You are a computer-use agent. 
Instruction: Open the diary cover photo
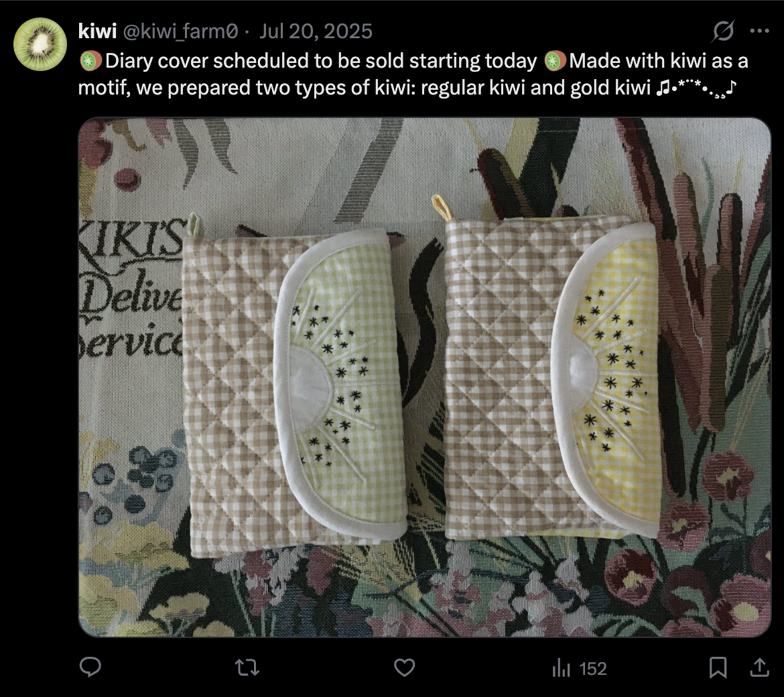[425, 377]
